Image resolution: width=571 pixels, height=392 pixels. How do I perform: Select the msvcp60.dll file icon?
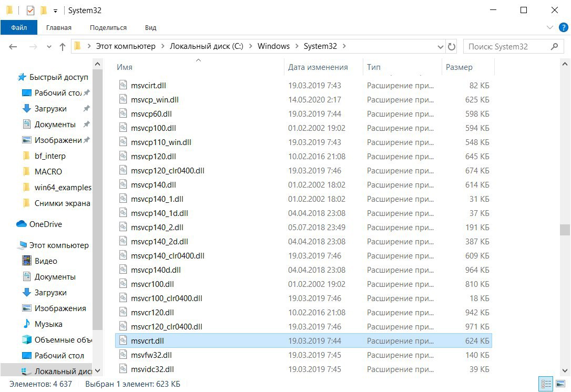pos(123,113)
